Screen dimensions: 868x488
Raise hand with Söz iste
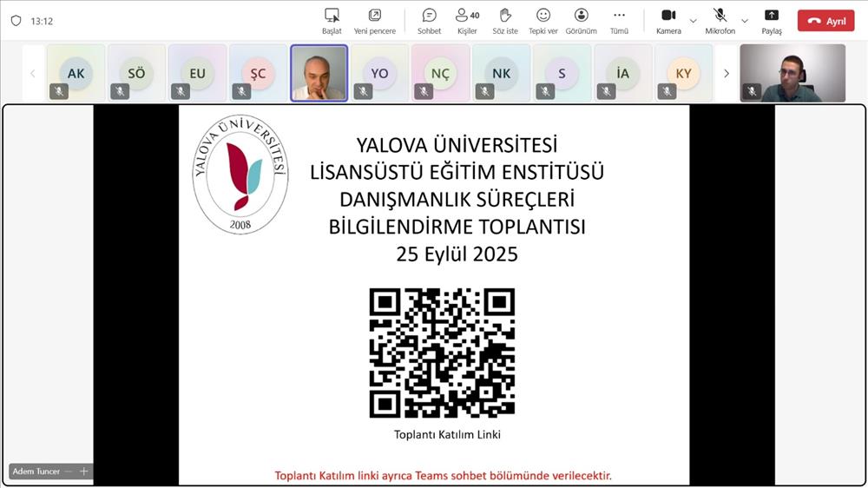pyautogui.click(x=505, y=20)
